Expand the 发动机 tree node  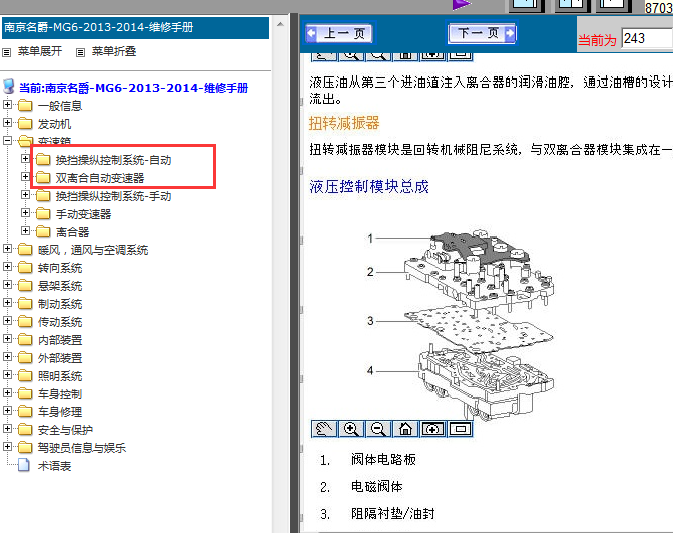point(7,123)
